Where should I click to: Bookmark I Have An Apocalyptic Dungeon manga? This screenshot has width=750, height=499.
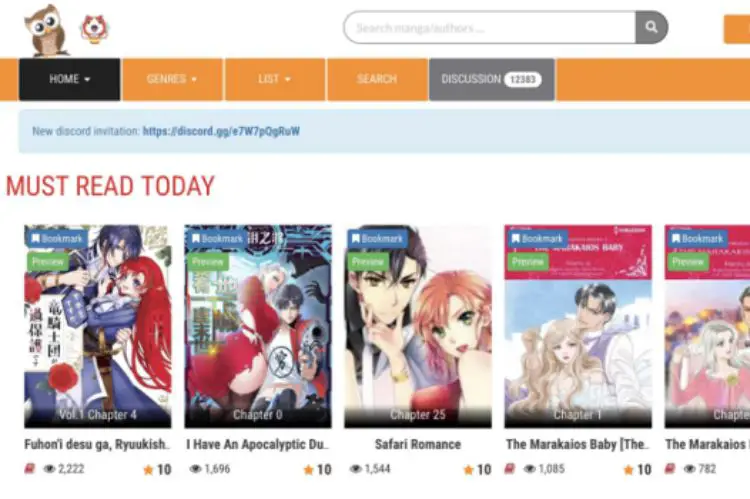click(x=217, y=238)
